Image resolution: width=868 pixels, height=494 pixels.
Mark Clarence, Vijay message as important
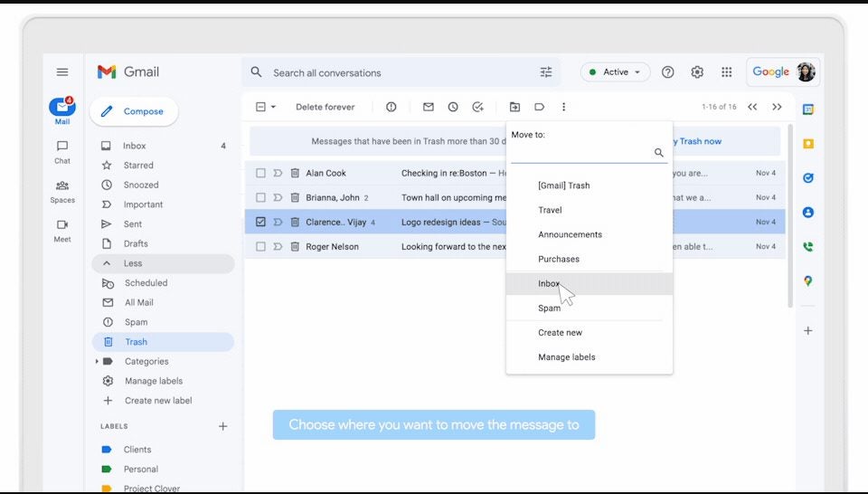(x=278, y=222)
